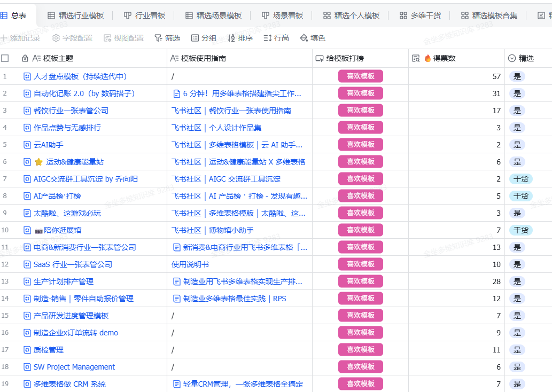The width and height of the screenshot is (552, 392).
Task: Switch to the 行业看板 tab
Action: click(x=145, y=15)
